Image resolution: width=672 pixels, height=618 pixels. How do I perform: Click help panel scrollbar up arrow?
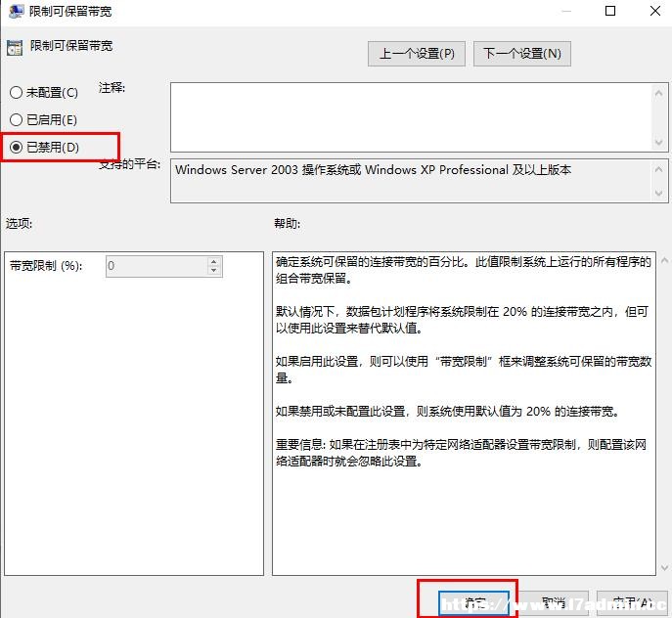click(x=664, y=260)
